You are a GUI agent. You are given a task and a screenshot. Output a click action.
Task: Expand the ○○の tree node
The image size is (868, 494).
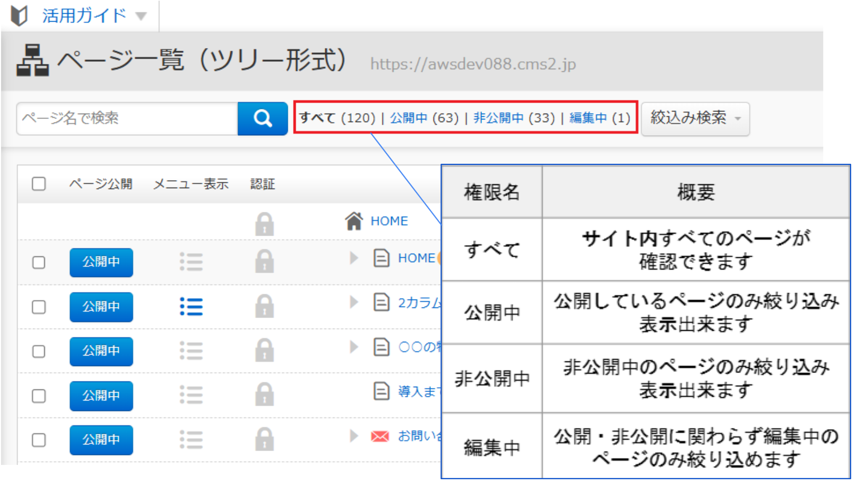click(x=354, y=347)
